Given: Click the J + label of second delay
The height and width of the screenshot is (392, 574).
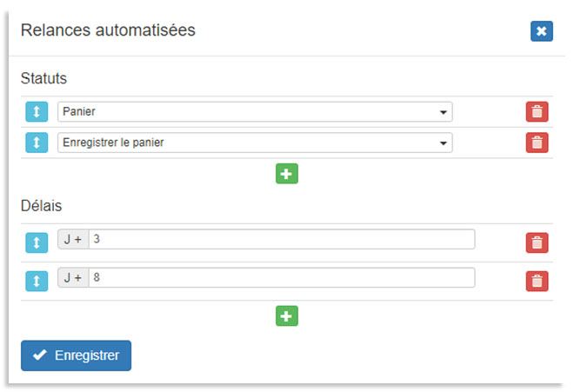Looking at the screenshot, I should pyautogui.click(x=73, y=277).
